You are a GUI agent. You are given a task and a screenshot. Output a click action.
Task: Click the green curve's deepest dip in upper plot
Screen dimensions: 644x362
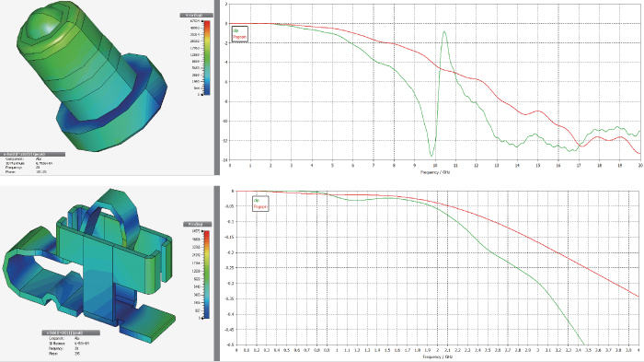click(x=431, y=156)
